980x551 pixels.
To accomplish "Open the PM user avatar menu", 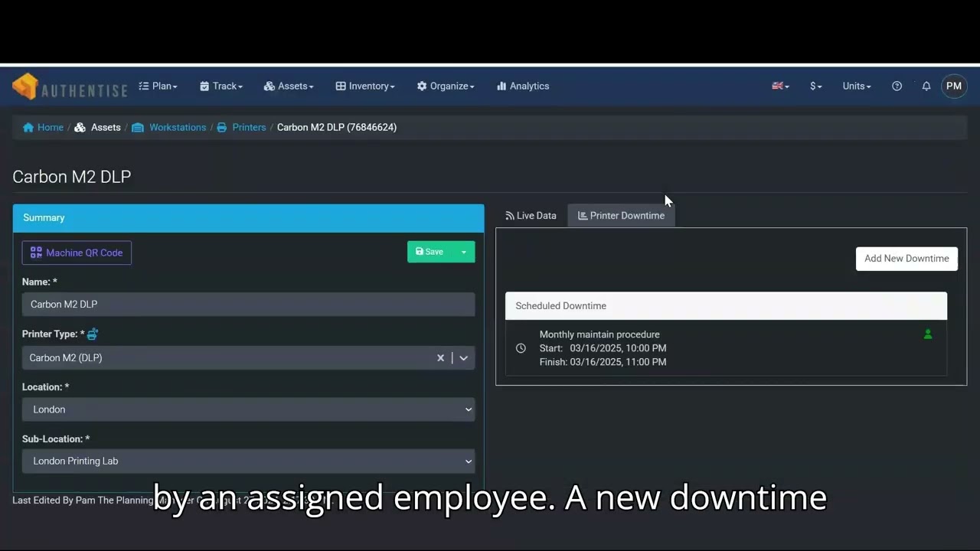I will 954,86.
